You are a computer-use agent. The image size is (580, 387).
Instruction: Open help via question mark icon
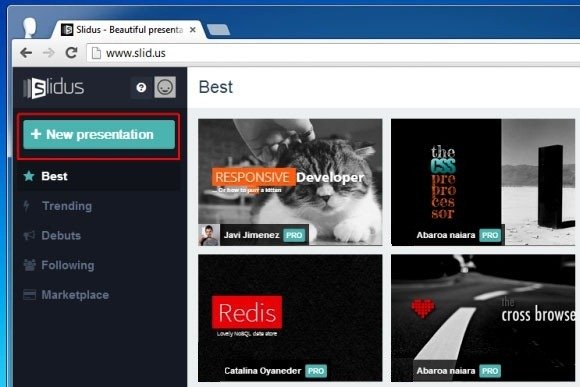coord(141,87)
